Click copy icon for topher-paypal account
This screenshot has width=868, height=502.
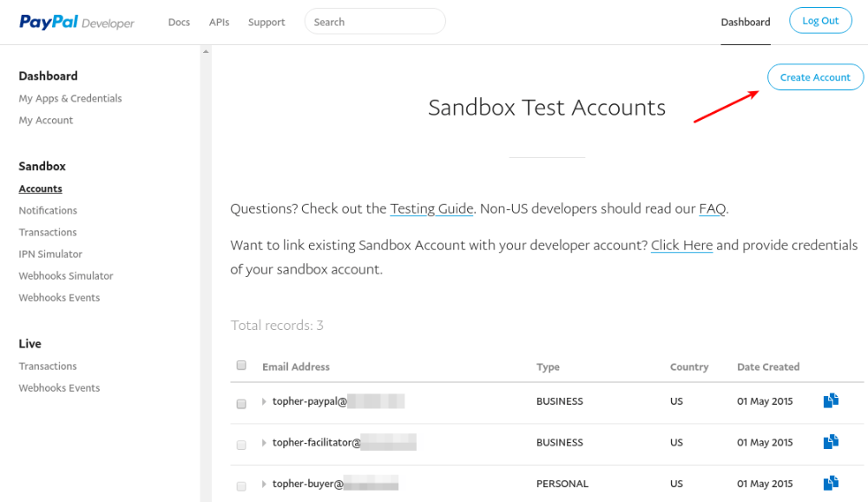point(831,400)
